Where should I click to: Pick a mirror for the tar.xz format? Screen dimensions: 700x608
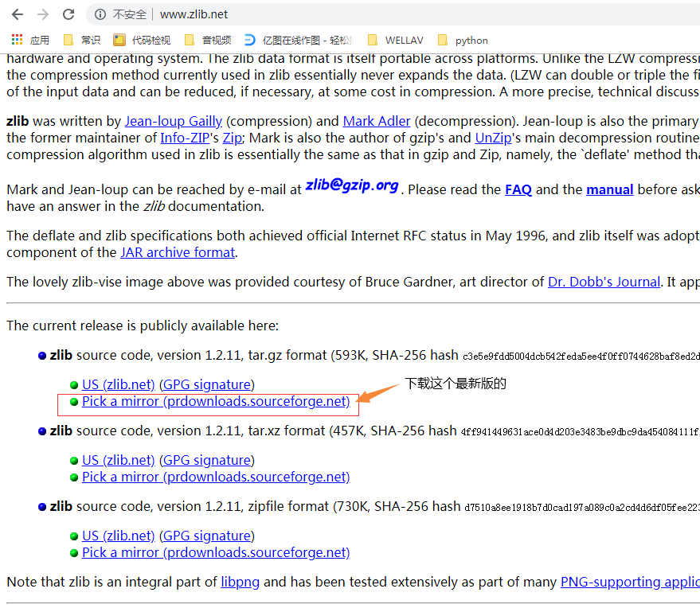[x=216, y=477]
